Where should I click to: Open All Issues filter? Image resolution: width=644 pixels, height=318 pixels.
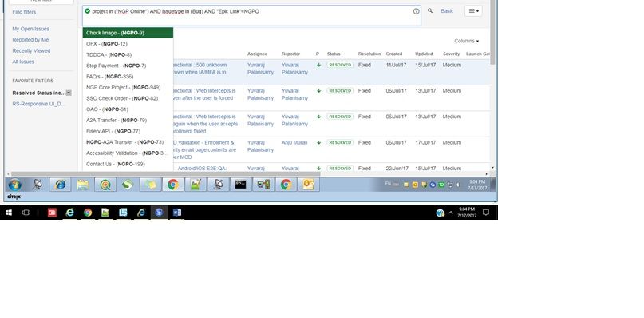(x=23, y=62)
